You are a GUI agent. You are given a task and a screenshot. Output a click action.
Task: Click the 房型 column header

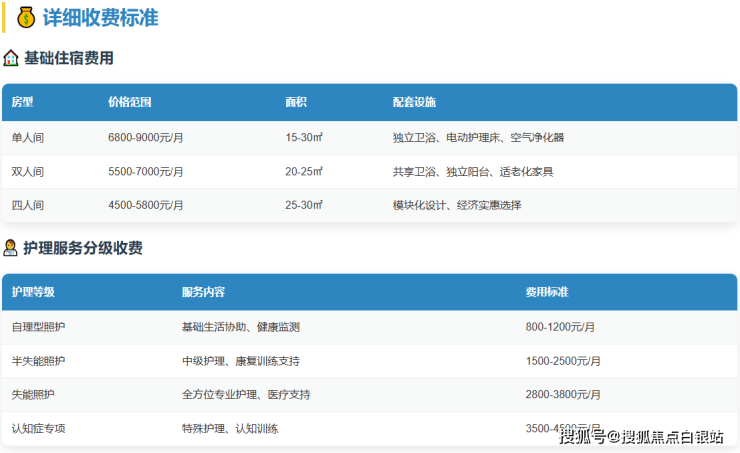point(23,102)
